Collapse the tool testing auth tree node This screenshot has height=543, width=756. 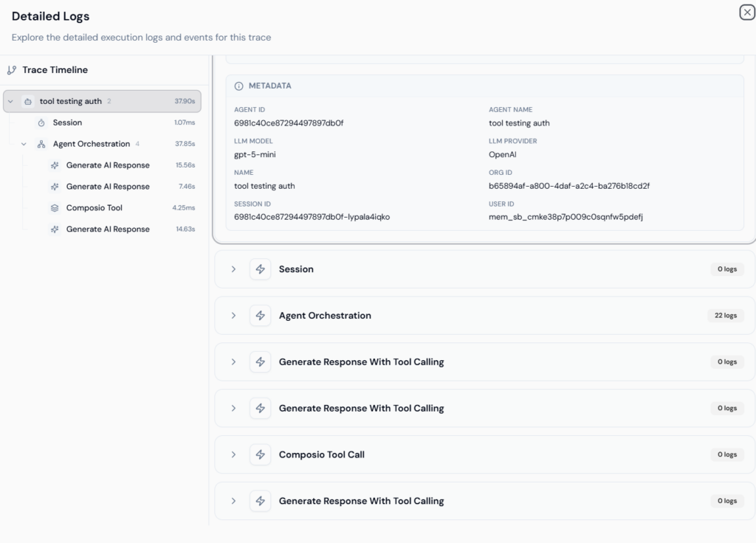click(x=10, y=101)
